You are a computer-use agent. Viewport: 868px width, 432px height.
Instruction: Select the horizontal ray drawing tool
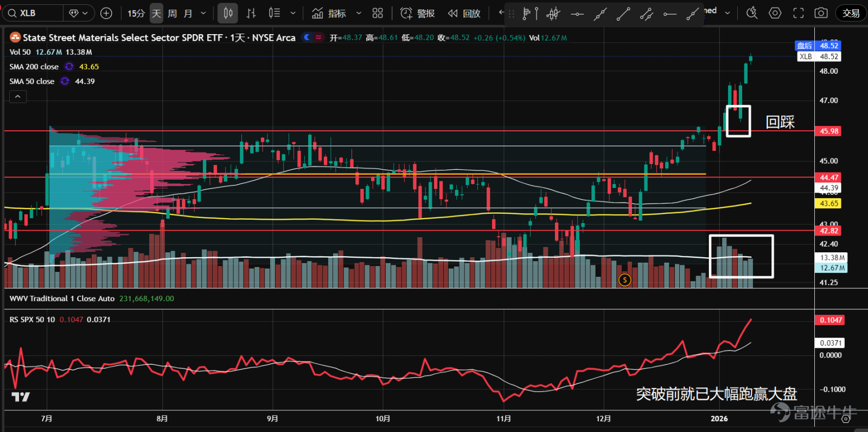(669, 14)
